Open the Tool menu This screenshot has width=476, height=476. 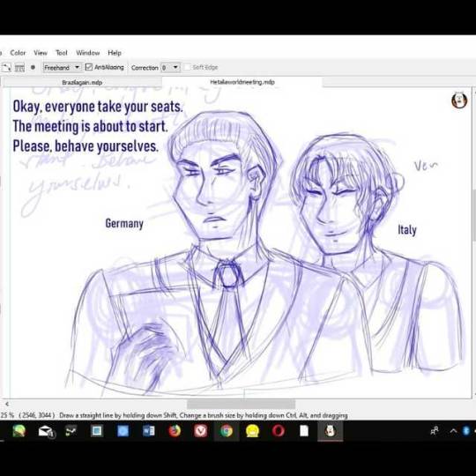click(x=62, y=53)
